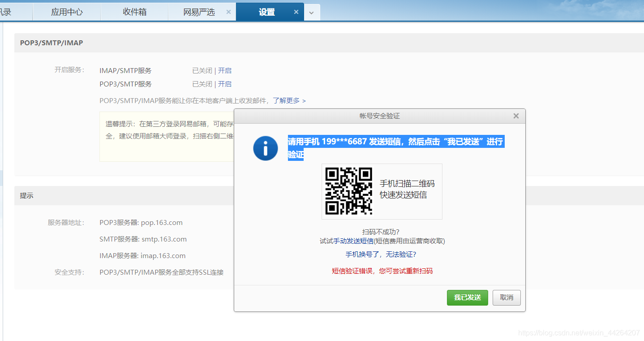Viewport: 644px width, 341px height.
Task: Click the info icon in the verification dialog
Action: 265,148
